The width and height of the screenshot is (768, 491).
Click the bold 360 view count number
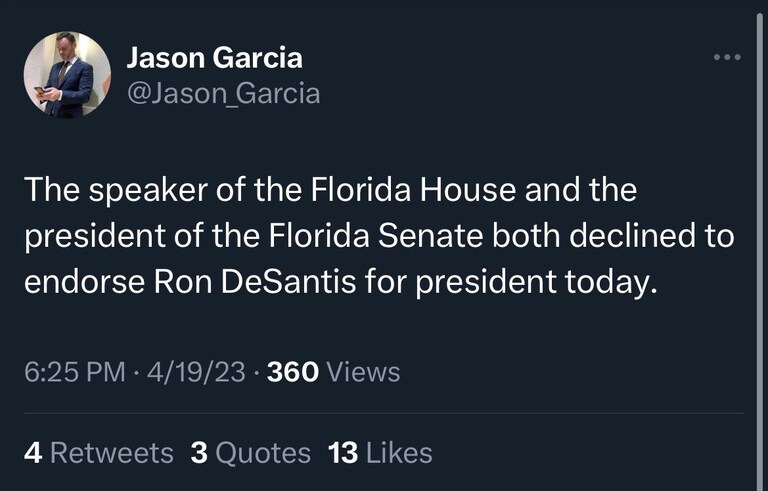294,372
